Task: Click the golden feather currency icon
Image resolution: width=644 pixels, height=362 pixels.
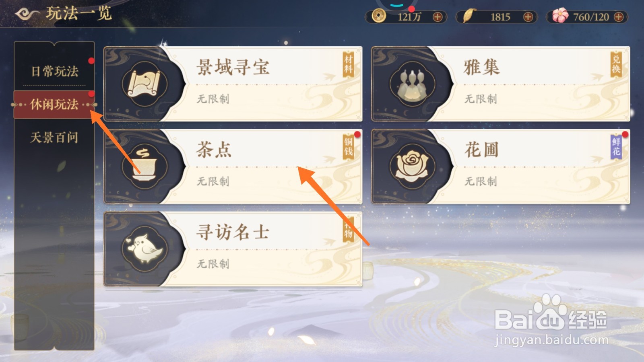Action: 468,16
